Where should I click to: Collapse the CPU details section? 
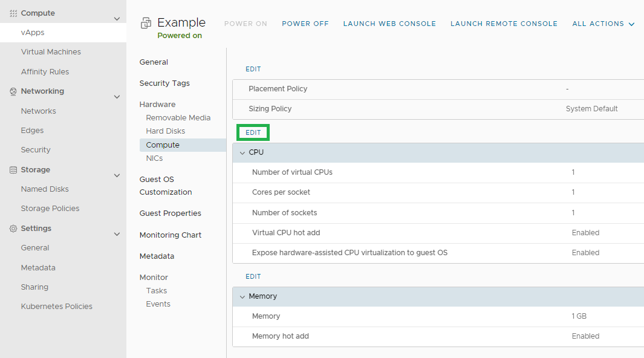pos(242,153)
